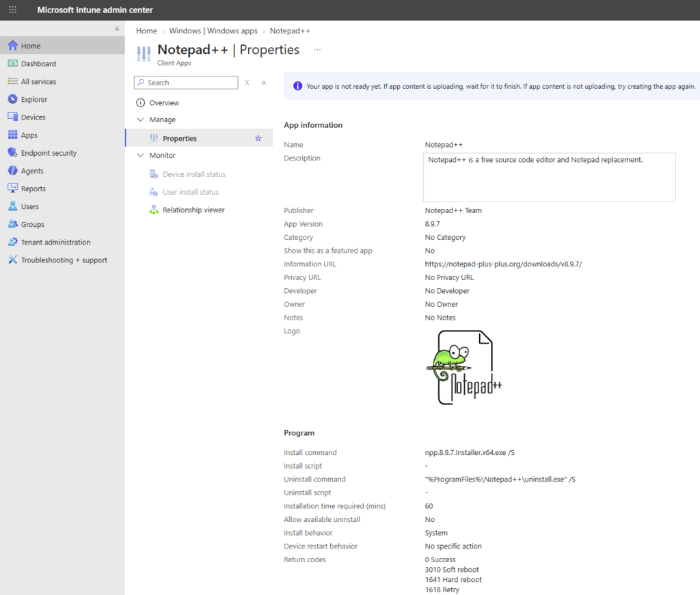Image resolution: width=700 pixels, height=595 pixels.
Task: Click the App information section heading
Action: pyautogui.click(x=313, y=125)
